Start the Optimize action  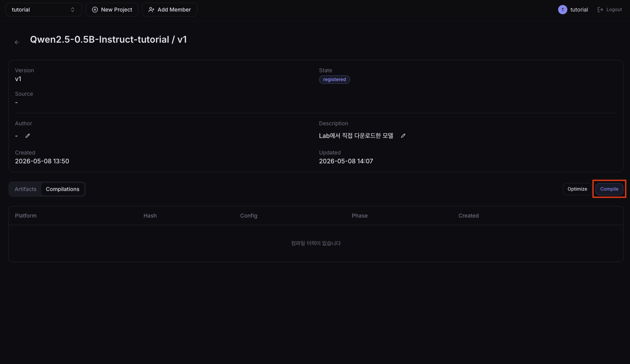tap(577, 189)
